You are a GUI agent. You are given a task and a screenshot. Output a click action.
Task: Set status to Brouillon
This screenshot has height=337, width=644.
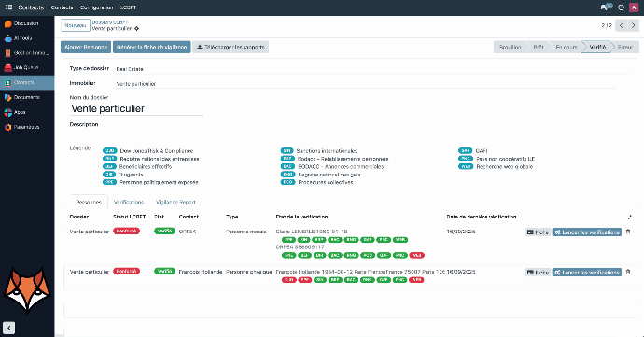coord(510,48)
